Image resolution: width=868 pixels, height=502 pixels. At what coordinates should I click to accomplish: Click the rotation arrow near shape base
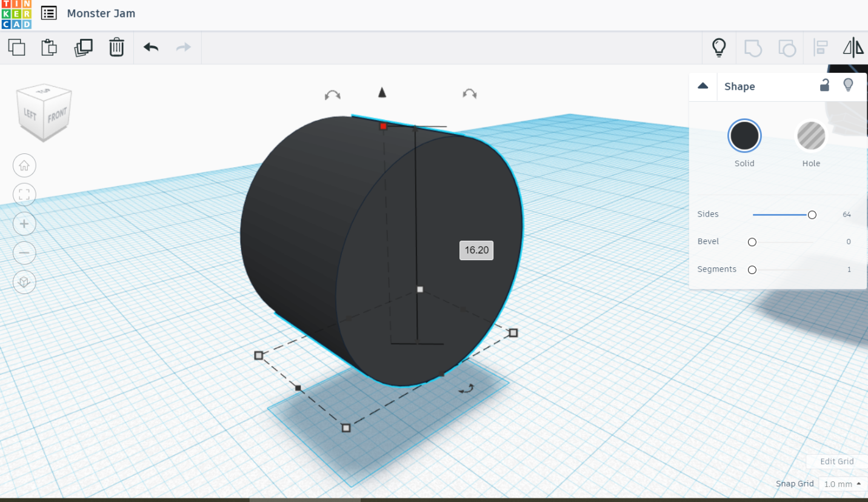(466, 389)
